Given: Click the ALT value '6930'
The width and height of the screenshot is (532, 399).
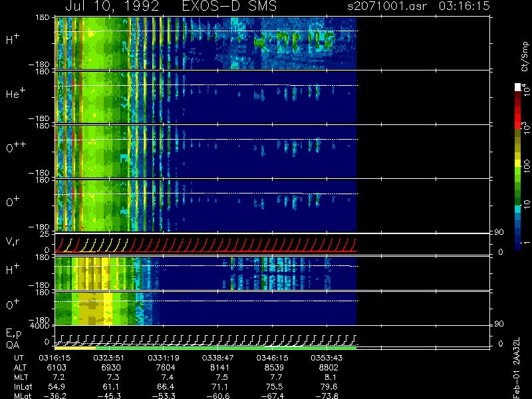Looking at the screenshot, I should (x=111, y=368).
